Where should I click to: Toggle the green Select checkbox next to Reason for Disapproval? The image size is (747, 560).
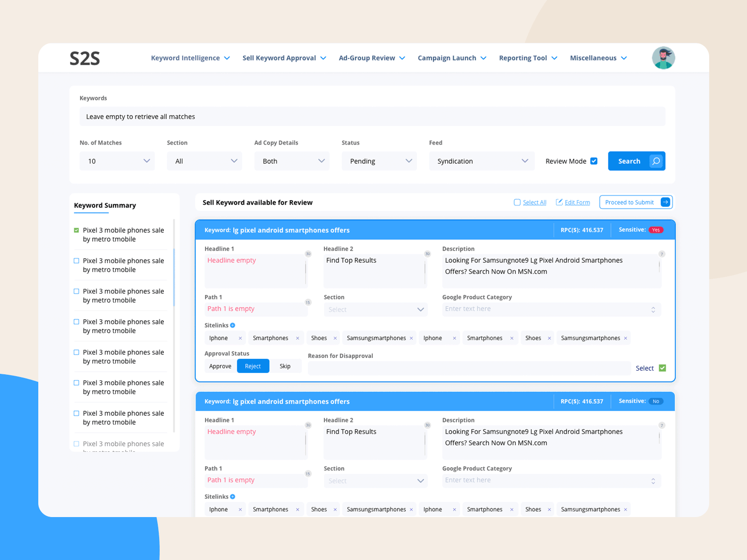tap(662, 368)
